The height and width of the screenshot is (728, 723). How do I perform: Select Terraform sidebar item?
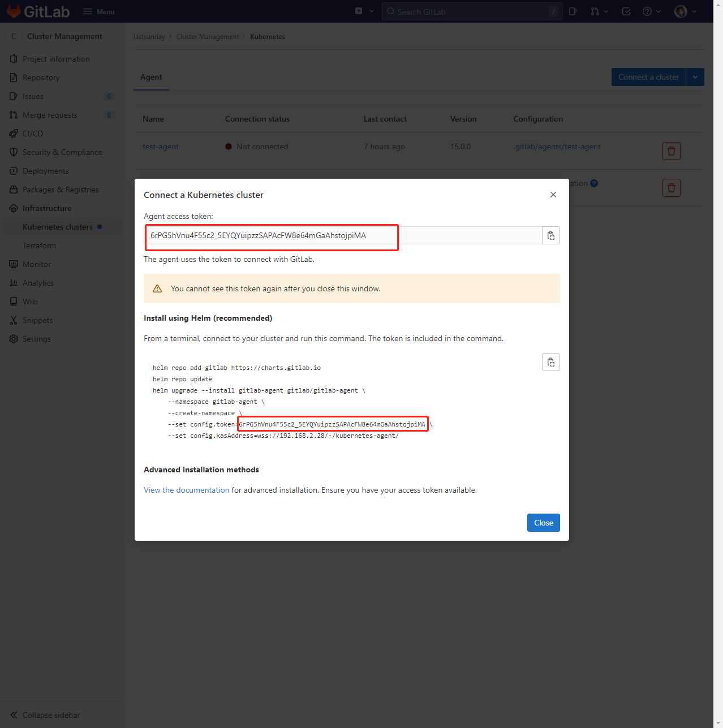coord(62,245)
